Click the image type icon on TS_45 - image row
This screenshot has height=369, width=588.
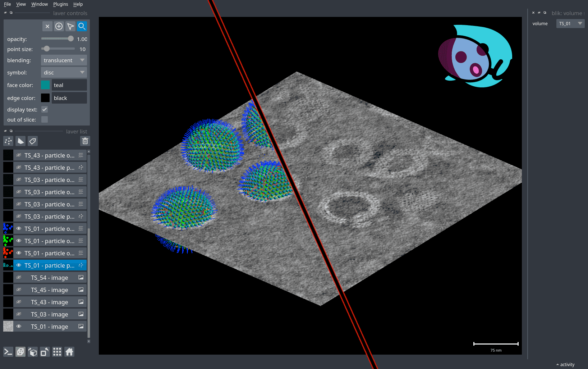pyautogui.click(x=81, y=290)
